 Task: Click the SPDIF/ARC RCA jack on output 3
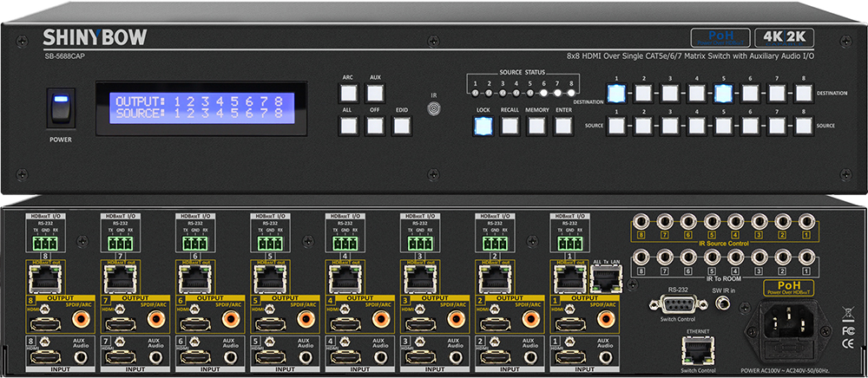coord(457,319)
